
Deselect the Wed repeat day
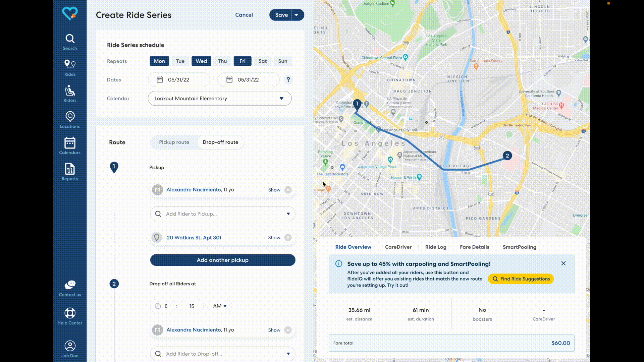click(201, 61)
